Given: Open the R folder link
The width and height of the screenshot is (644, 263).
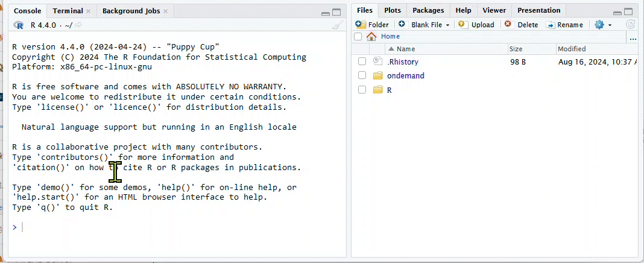Looking at the screenshot, I should 390,90.
